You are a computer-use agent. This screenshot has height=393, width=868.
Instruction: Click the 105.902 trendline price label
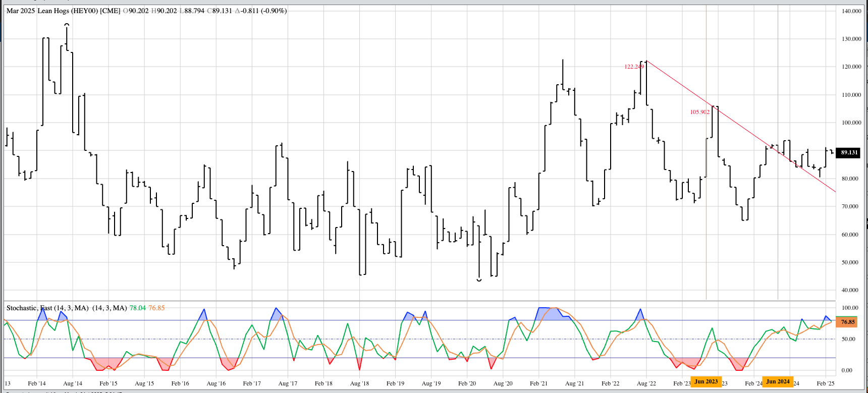(x=699, y=112)
